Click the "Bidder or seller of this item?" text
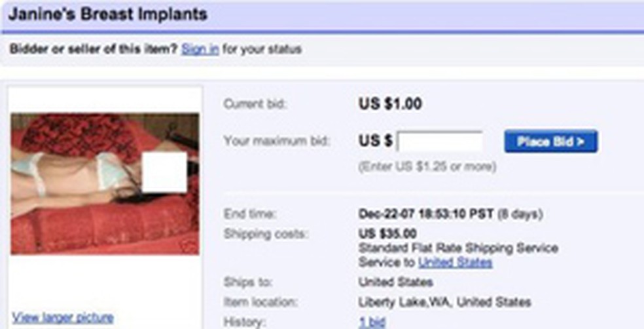The image size is (644, 329). [94, 49]
